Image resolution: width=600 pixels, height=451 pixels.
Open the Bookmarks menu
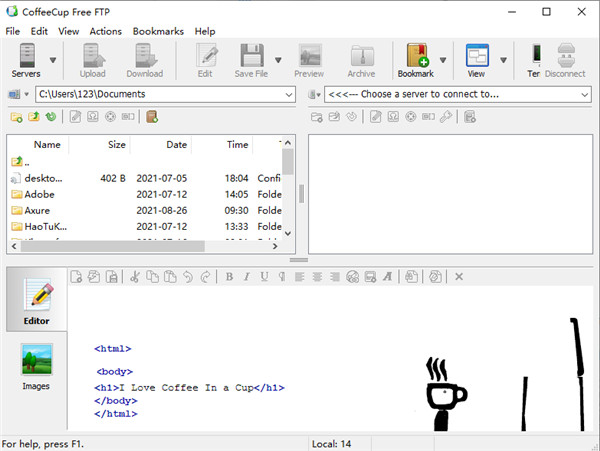158,31
